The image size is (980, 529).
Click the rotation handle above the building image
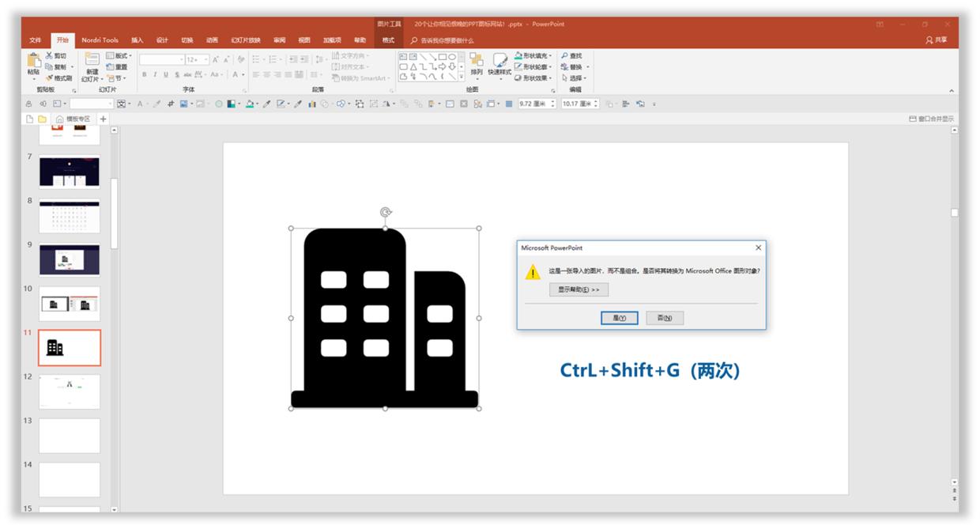(386, 212)
